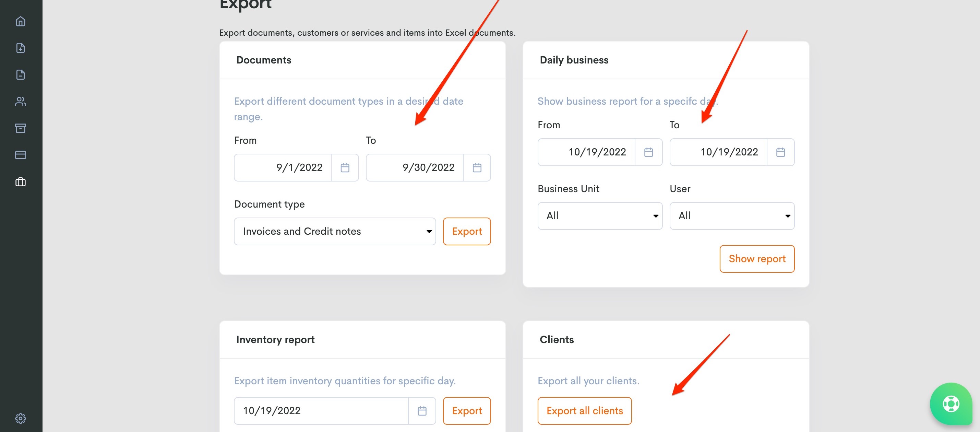
Task: Open the settings gear icon in sidebar
Action: coord(21,418)
